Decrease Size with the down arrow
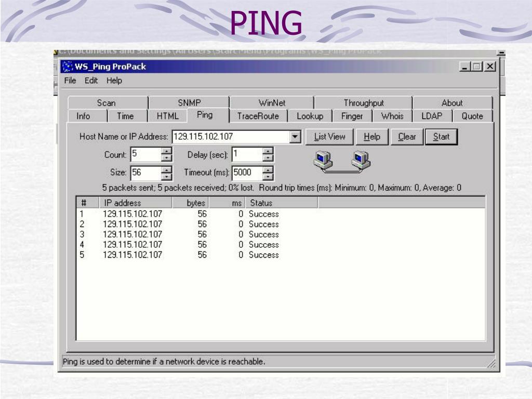This screenshot has height=399, width=532. [166, 177]
